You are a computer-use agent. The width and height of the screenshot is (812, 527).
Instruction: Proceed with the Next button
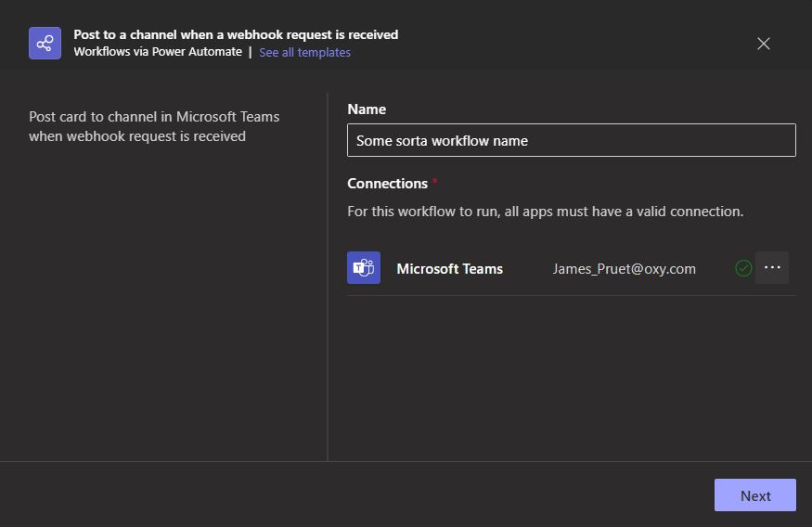coord(755,495)
